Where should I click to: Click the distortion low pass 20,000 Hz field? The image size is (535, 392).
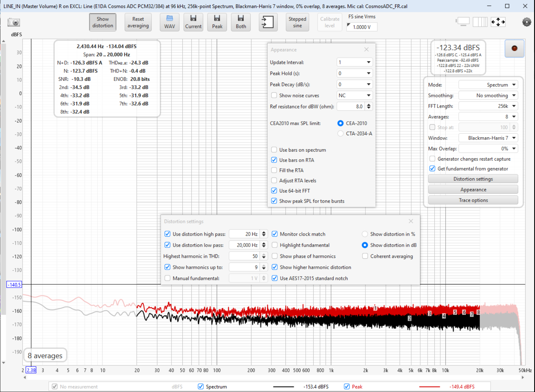[245, 245]
